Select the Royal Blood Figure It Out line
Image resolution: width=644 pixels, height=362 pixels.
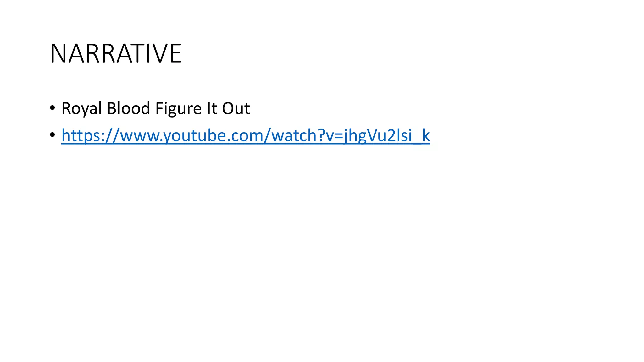156,108
